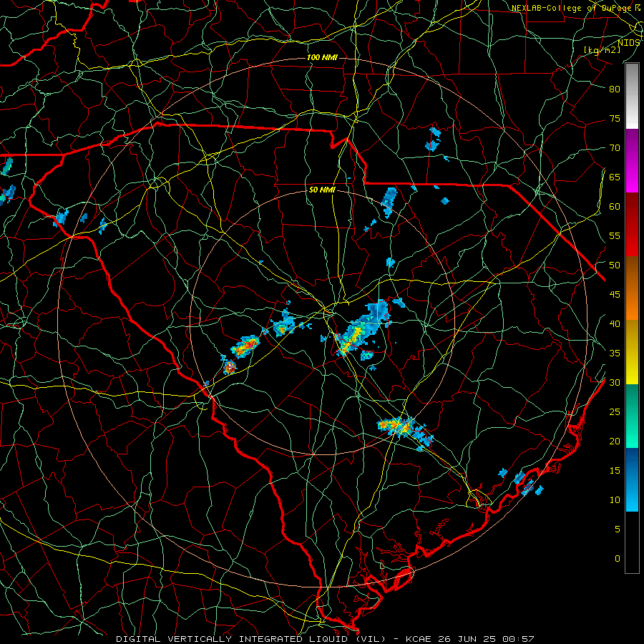The width and height of the screenshot is (644, 644).
Task: Pick the brown-orange segment of the legend bar
Action: 632,288
